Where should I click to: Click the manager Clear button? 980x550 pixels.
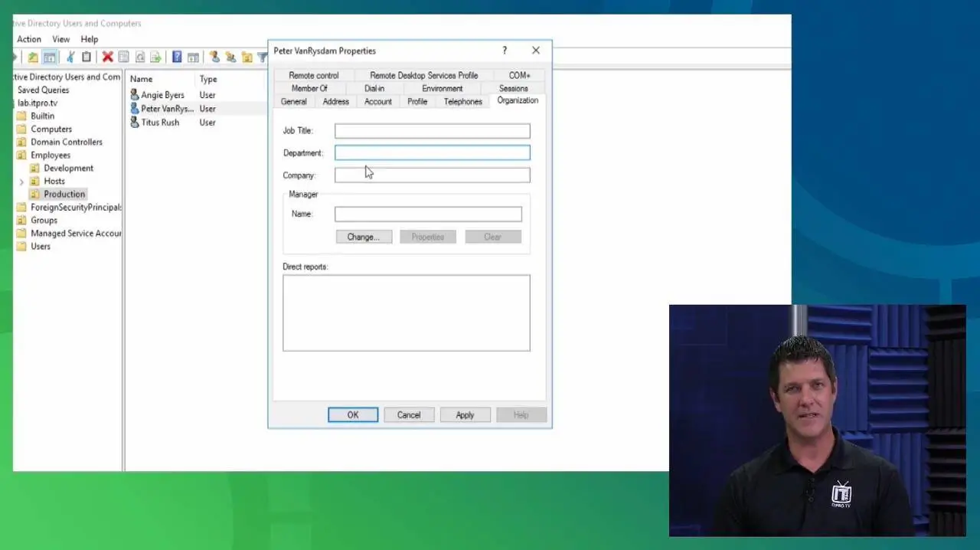click(x=492, y=237)
